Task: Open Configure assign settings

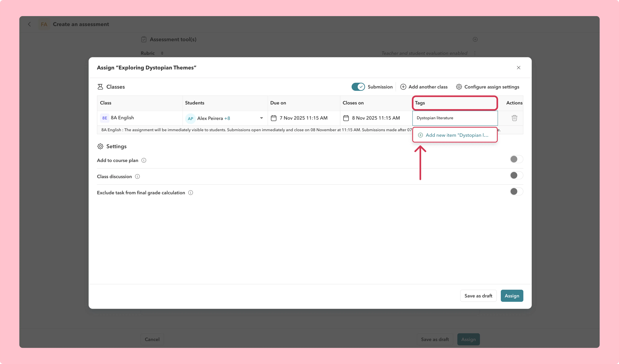Action: point(488,87)
